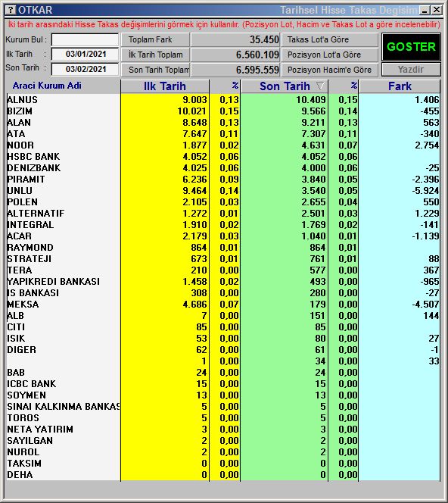The height and width of the screenshot is (503, 448).
Task: Click the Toplam Fark label button
Action: pyautogui.click(x=155, y=40)
